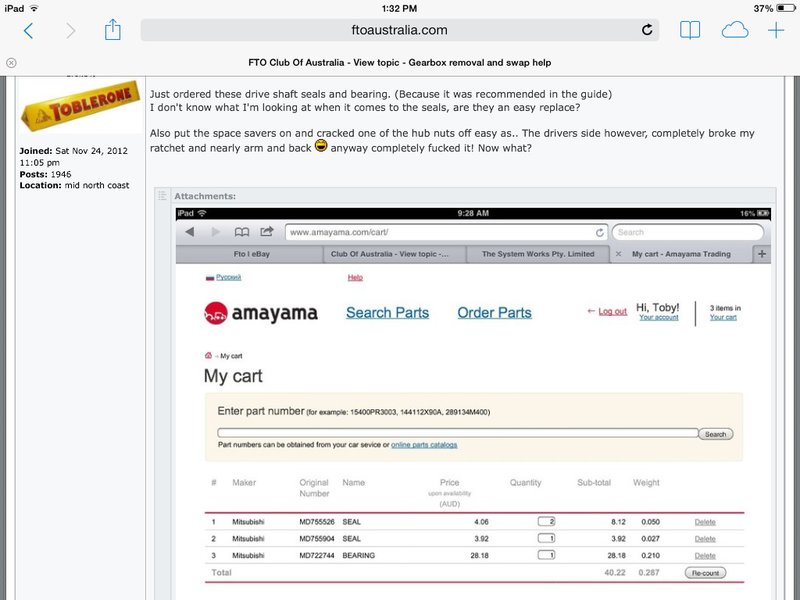Reload the ftoaustralia.com page
The width and height of the screenshot is (800, 600).
(x=647, y=30)
